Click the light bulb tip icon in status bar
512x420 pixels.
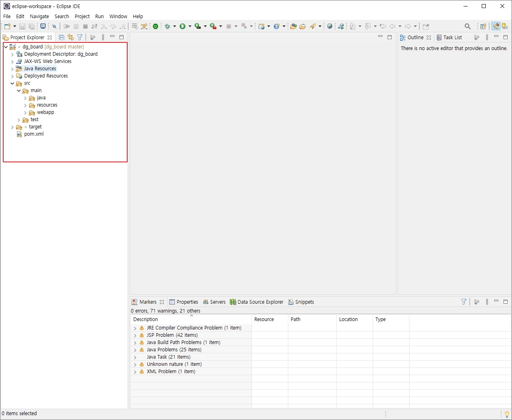(x=507, y=414)
